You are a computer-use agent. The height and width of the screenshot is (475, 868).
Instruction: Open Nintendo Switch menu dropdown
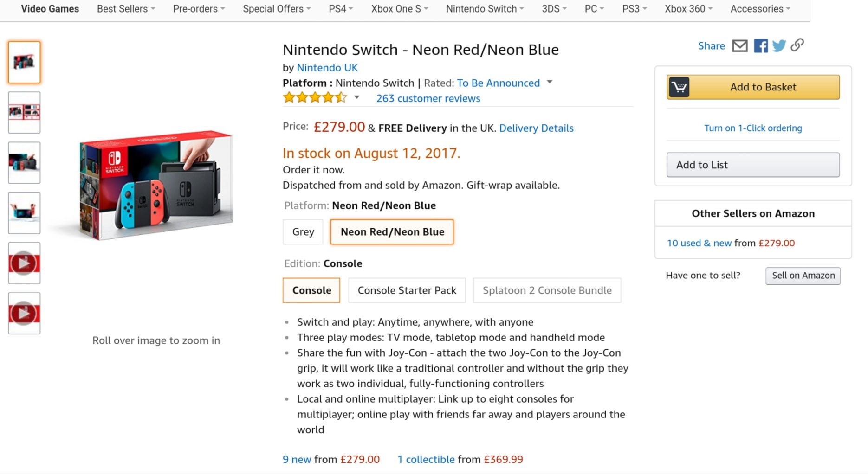485,9
